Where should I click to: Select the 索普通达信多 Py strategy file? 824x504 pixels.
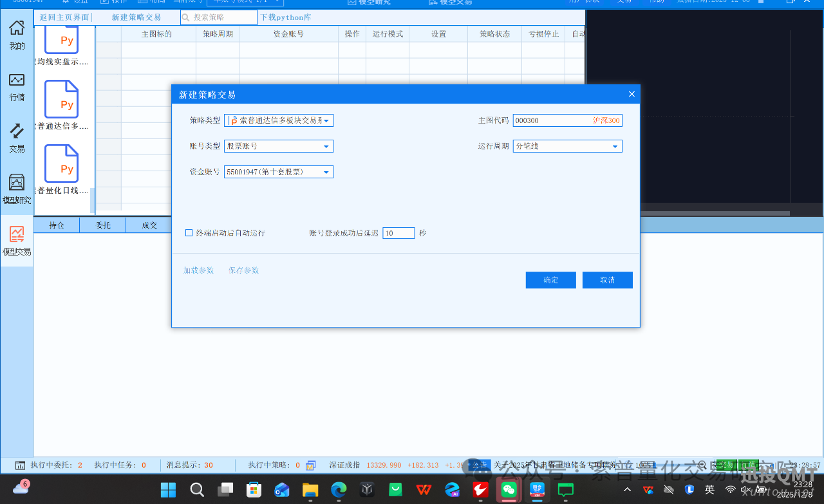61,100
